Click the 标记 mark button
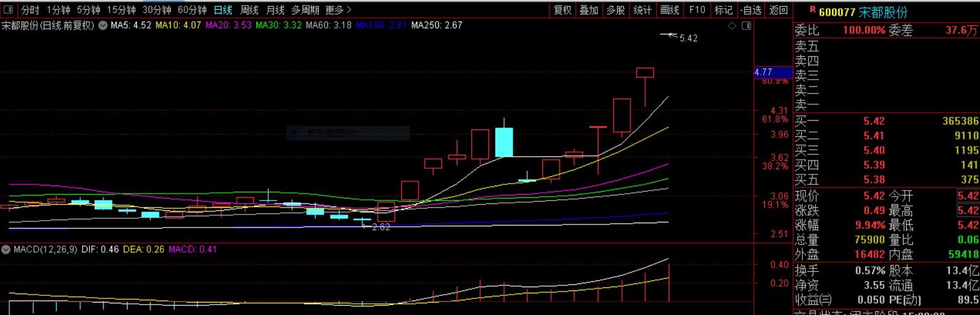This screenshot has height=315, width=980. [x=724, y=10]
